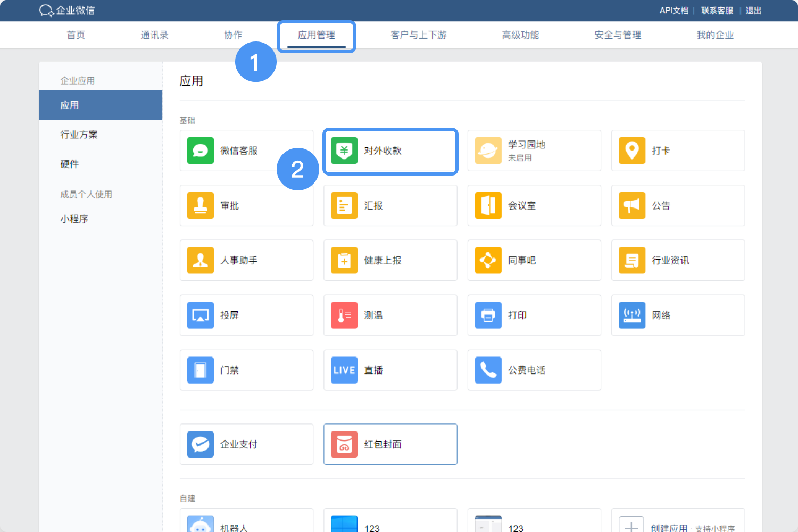Screen dimensions: 798x532
Task: Click the 会议室 door icon
Action: 488,205
